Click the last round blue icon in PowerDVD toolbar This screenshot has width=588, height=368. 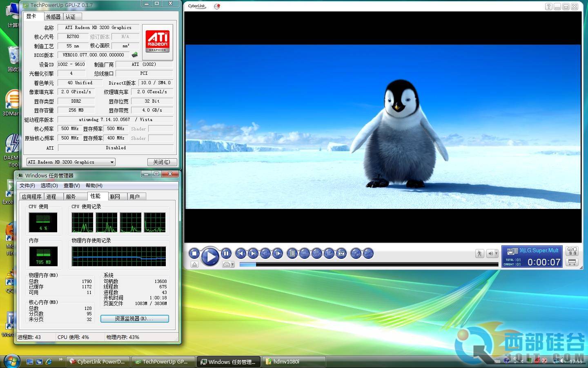[x=368, y=254]
